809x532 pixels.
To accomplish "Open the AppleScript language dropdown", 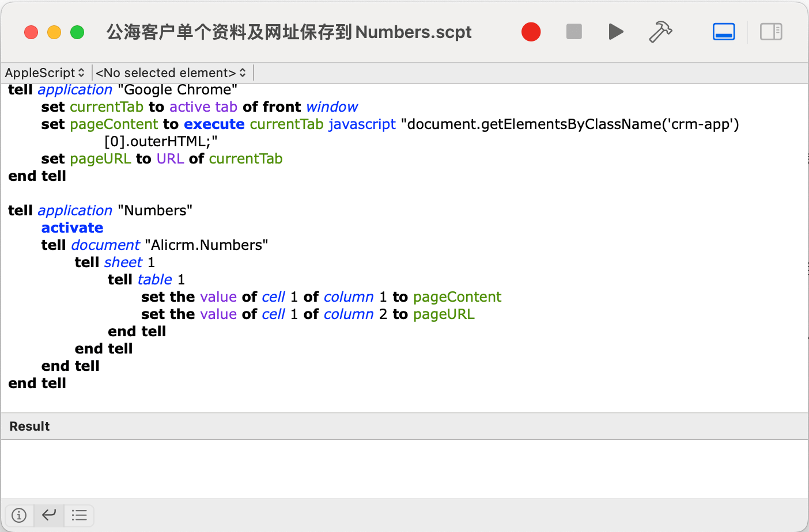I will click(45, 73).
